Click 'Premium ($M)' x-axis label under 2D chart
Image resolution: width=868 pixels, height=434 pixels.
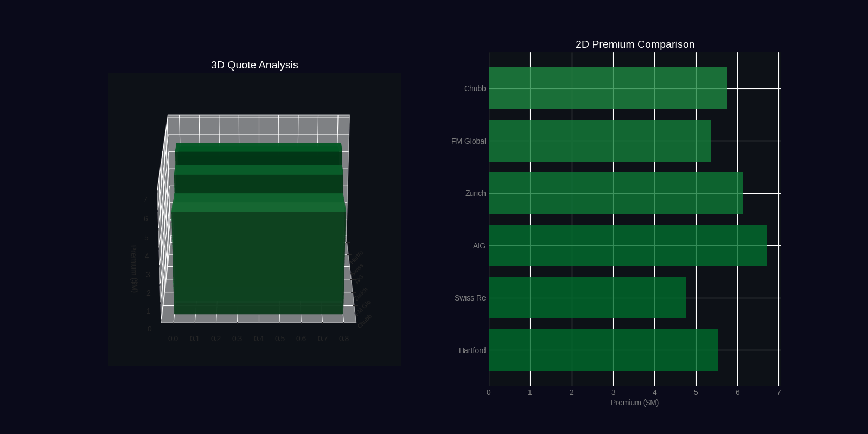(x=634, y=403)
